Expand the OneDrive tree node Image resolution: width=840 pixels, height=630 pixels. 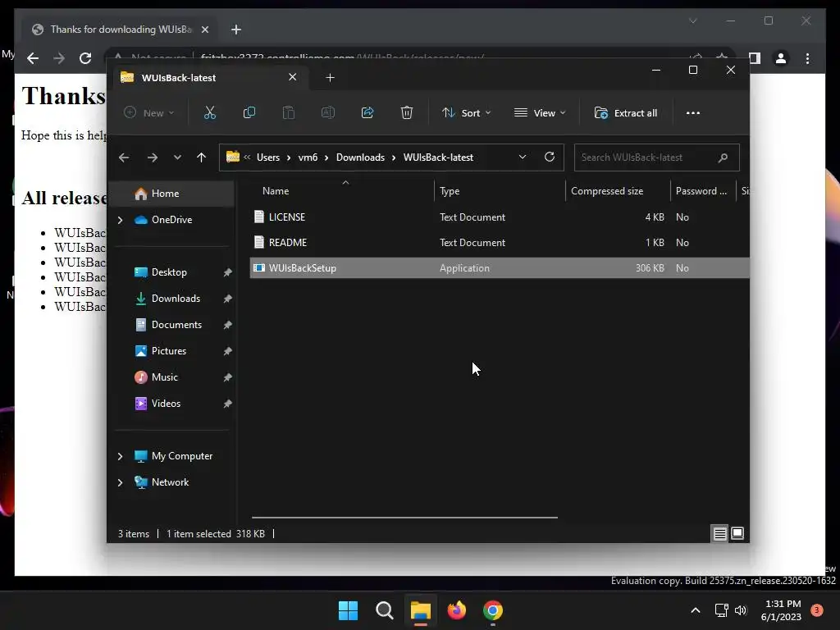coord(120,220)
